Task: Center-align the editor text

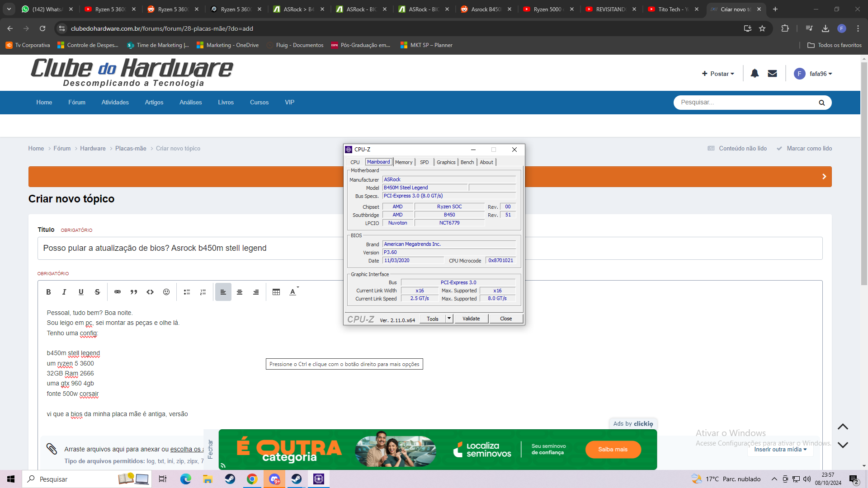Action: [x=240, y=292]
